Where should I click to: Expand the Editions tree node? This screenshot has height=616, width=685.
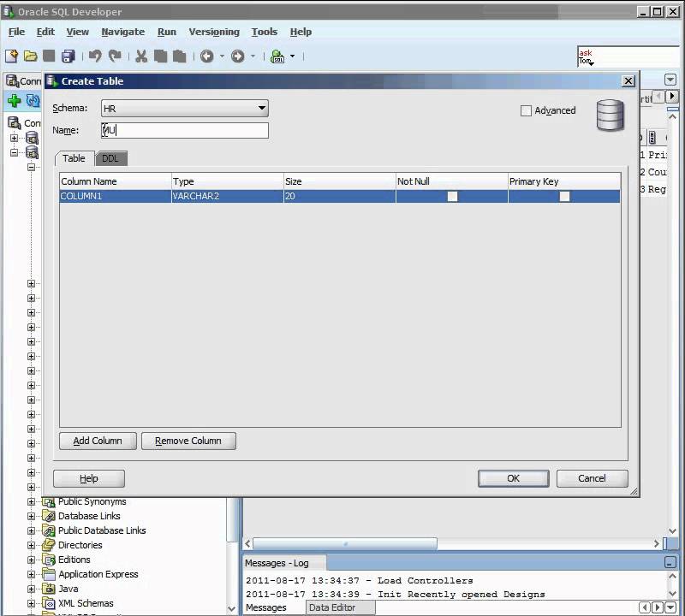tap(31, 560)
